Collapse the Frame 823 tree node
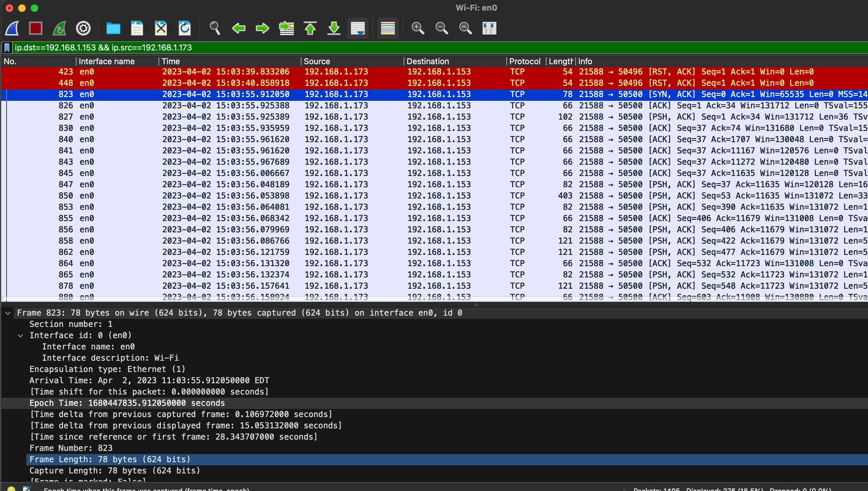The width and height of the screenshot is (868, 491). 8,313
